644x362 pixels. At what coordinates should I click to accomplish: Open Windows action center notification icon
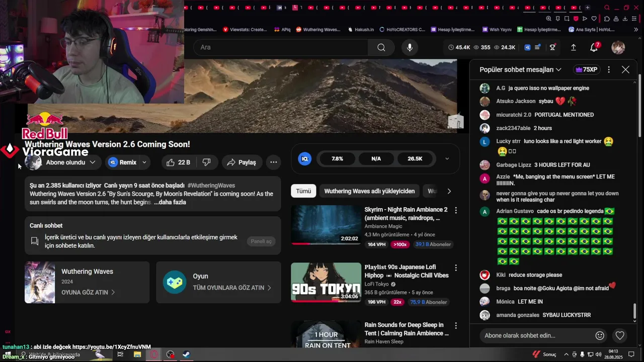(x=631, y=354)
